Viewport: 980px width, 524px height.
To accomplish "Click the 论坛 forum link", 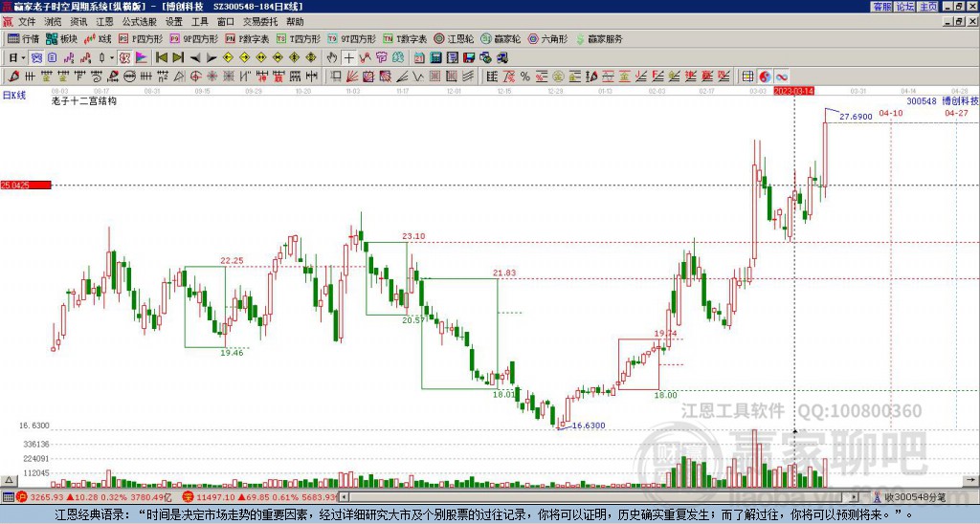I will [904, 7].
